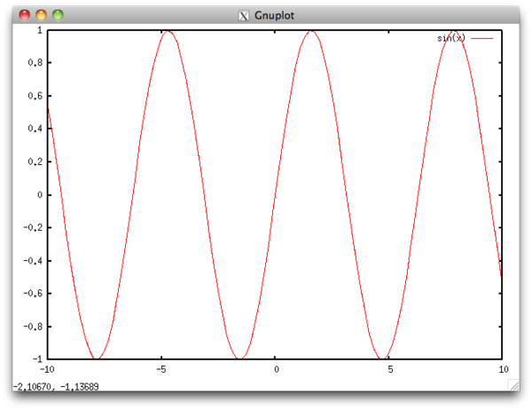Click the Gnuplot window title text
Image resolution: width=532 pixels, height=410 pixels.
tap(274, 16)
